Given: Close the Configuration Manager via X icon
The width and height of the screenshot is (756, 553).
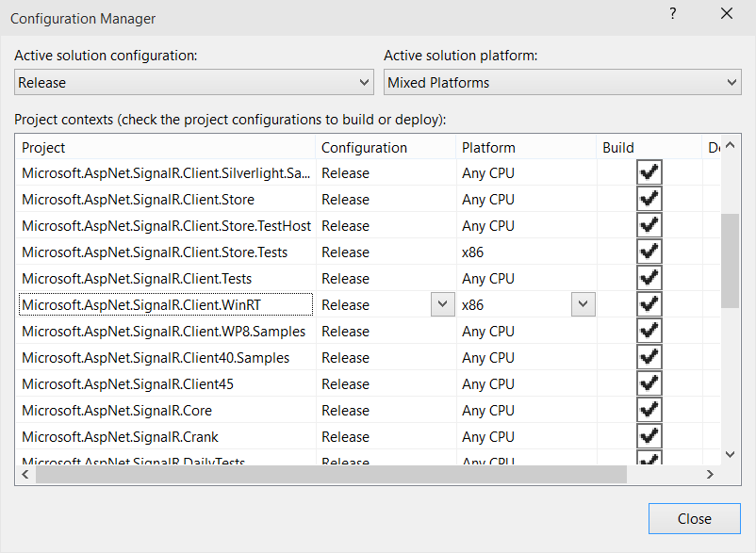Looking at the screenshot, I should pyautogui.click(x=727, y=13).
